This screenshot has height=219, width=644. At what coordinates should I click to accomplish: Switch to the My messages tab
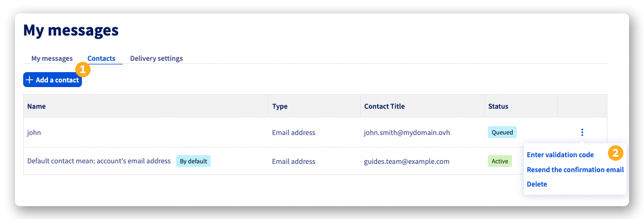pos(52,58)
